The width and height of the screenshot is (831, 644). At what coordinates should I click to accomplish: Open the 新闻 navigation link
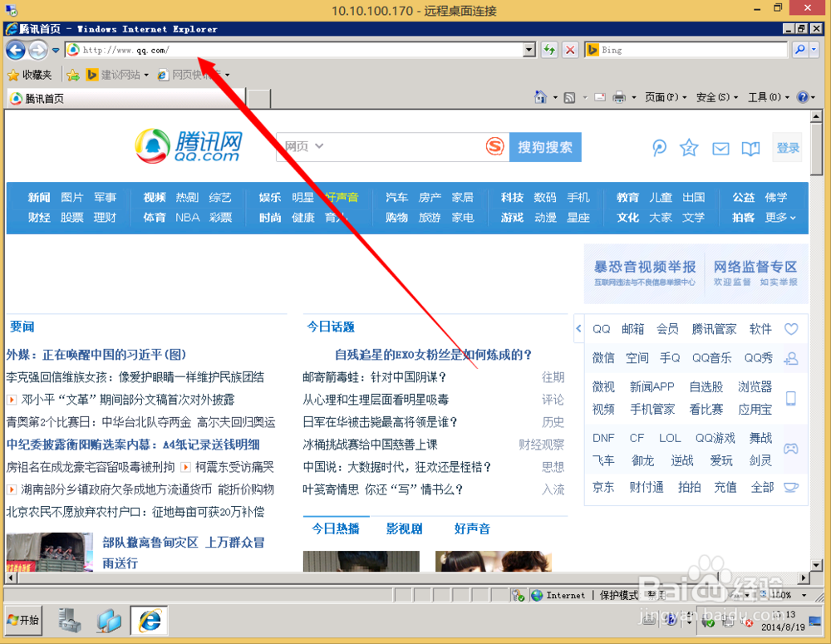pos(39,197)
